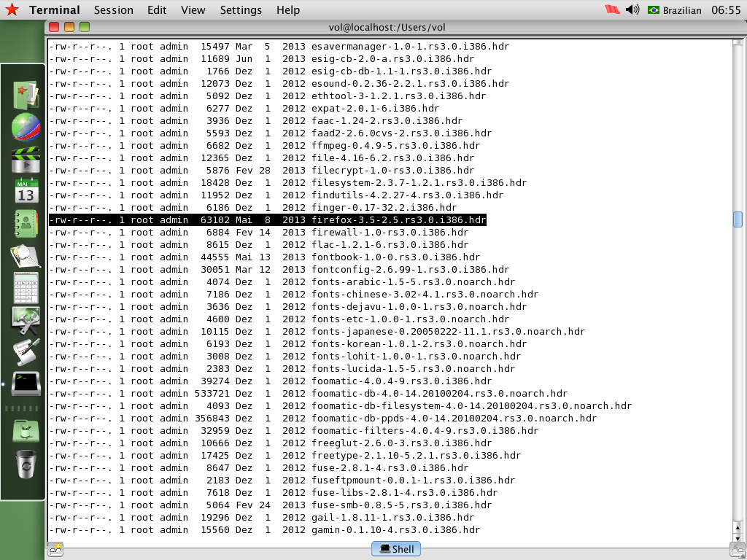Click the scroll up arrow of terminal
The image size is (747, 560).
pos(738,528)
